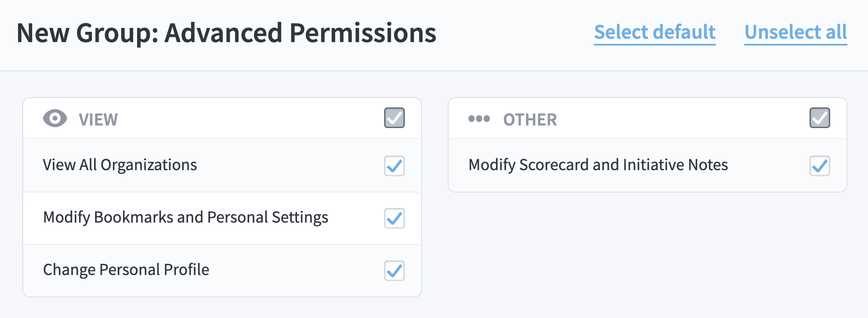Viewport: 868px width, 318px height.
Task: Click the Change Personal Profile label
Action: pyautogui.click(x=126, y=270)
